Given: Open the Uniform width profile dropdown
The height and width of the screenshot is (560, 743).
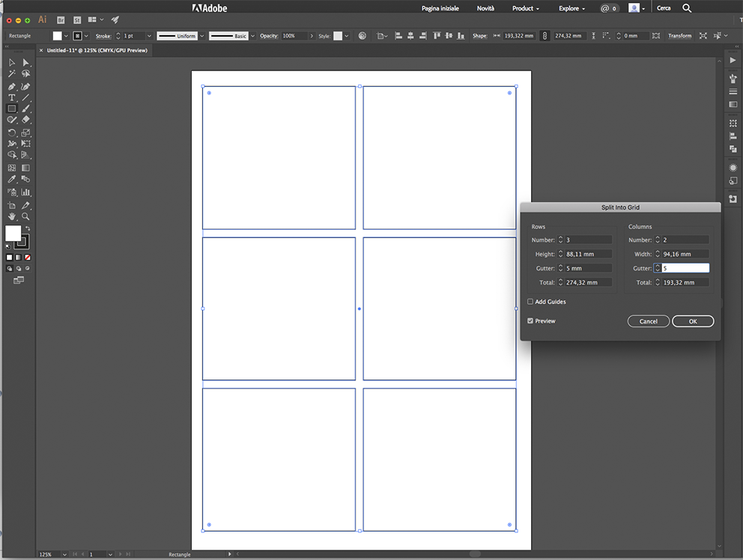Looking at the screenshot, I should tap(201, 35).
